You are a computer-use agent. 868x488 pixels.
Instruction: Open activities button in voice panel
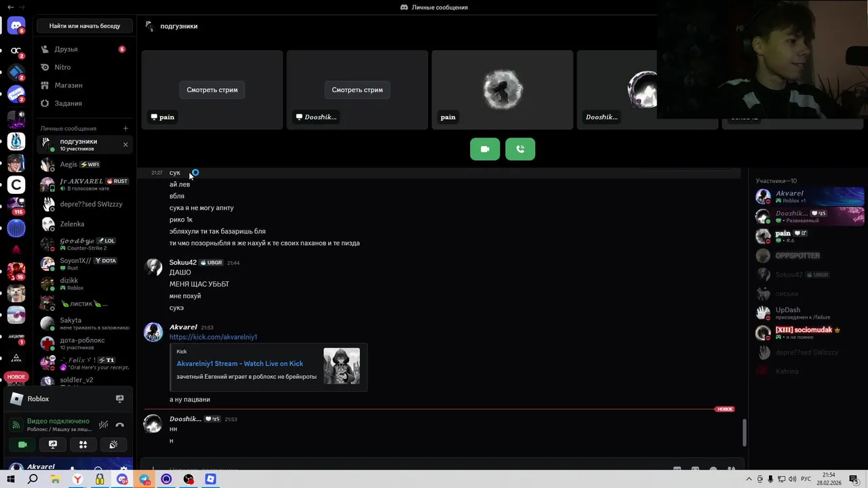(83, 445)
